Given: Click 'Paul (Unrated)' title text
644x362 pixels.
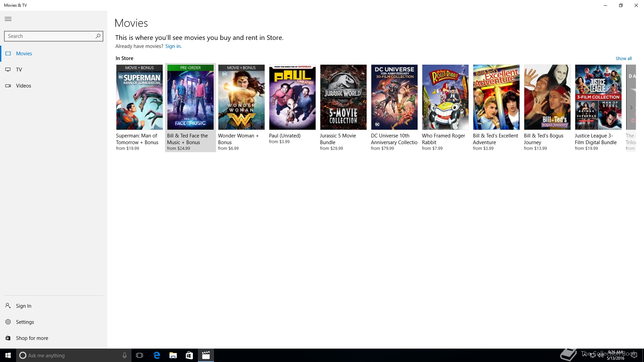Looking at the screenshot, I should coord(285,136).
